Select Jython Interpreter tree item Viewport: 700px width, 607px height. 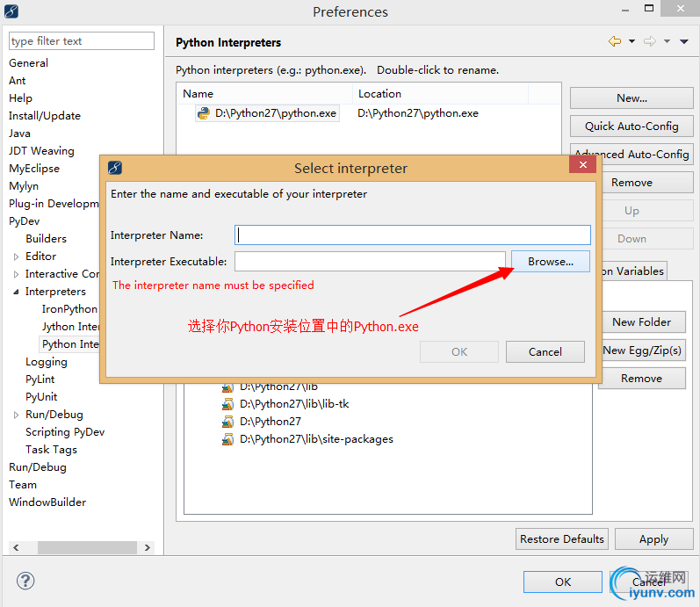click(70, 327)
